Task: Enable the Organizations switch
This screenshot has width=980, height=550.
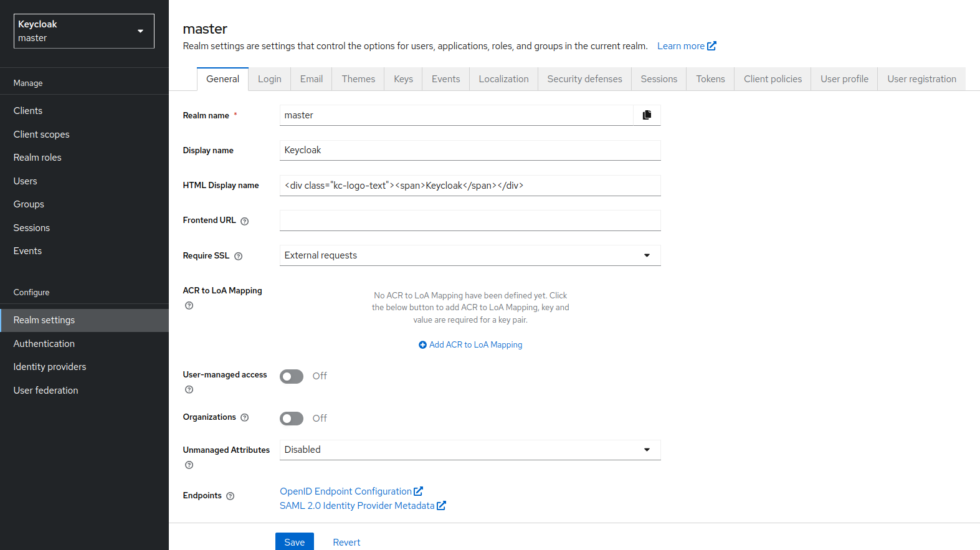Action: (x=292, y=419)
